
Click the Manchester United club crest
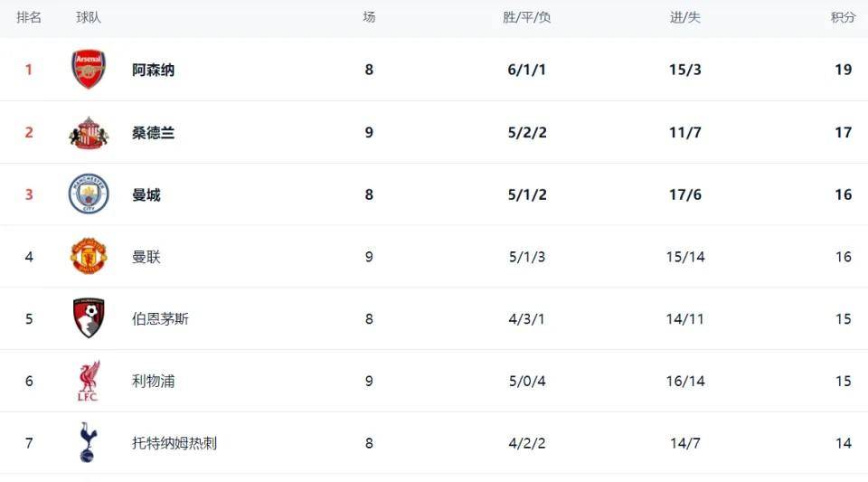click(89, 257)
